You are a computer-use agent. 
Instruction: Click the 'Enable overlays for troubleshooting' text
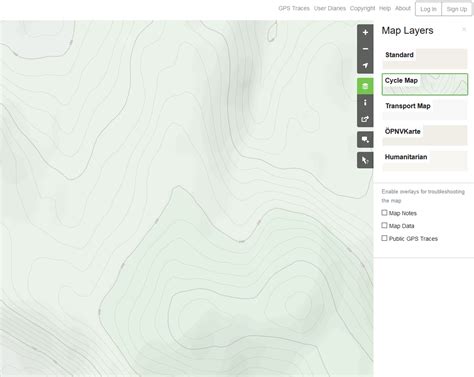click(x=423, y=196)
